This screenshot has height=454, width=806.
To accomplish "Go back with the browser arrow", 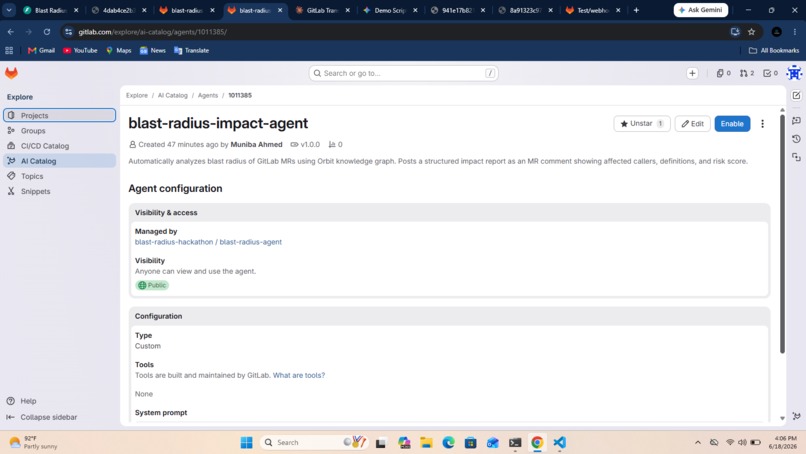I will point(11,32).
